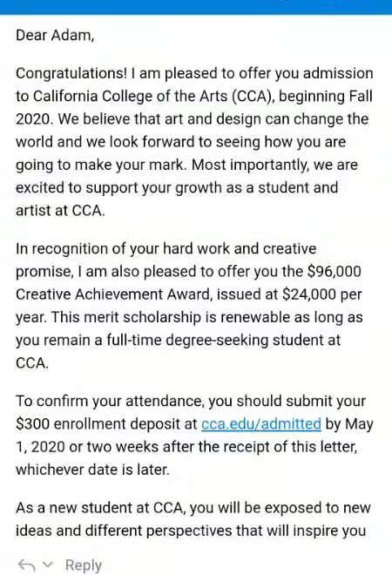This screenshot has width=392, height=575.
Task: Click the word "Congratulations!"
Action: (71, 73)
